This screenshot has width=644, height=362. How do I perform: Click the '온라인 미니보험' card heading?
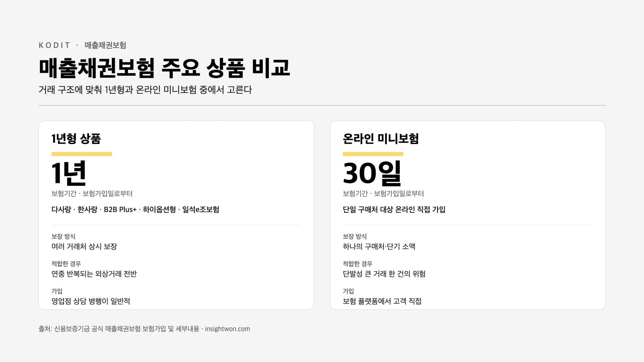click(x=381, y=139)
